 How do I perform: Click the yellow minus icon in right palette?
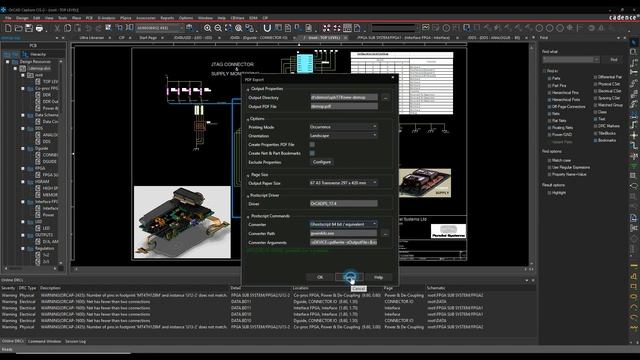point(634,266)
